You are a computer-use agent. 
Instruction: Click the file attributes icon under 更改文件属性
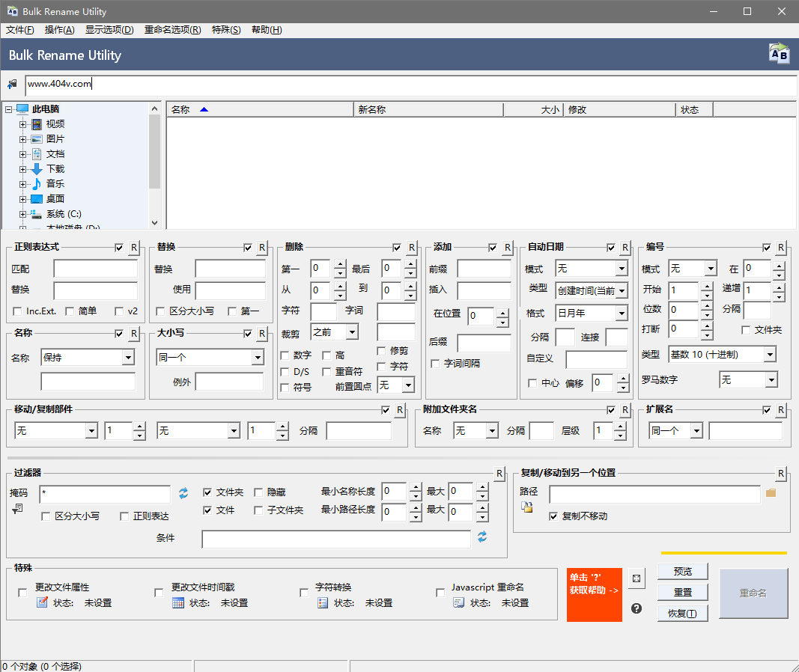(x=43, y=603)
